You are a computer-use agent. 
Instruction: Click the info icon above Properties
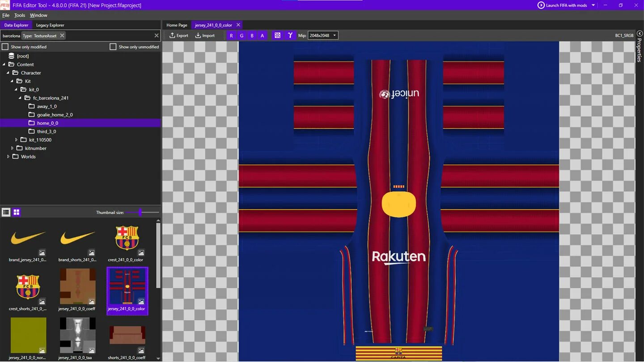(639, 34)
